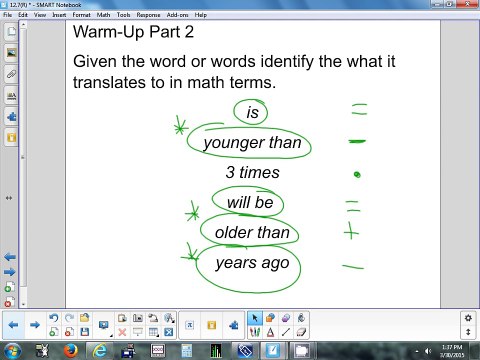The height and width of the screenshot is (360, 480).
Task: Choose the Line tool
Action: (286, 332)
